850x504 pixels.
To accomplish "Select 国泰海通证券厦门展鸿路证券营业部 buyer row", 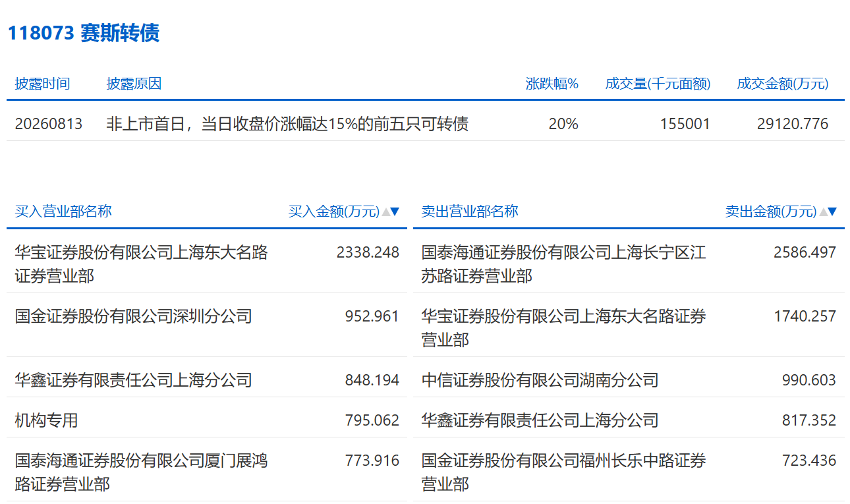I will pos(142,472).
